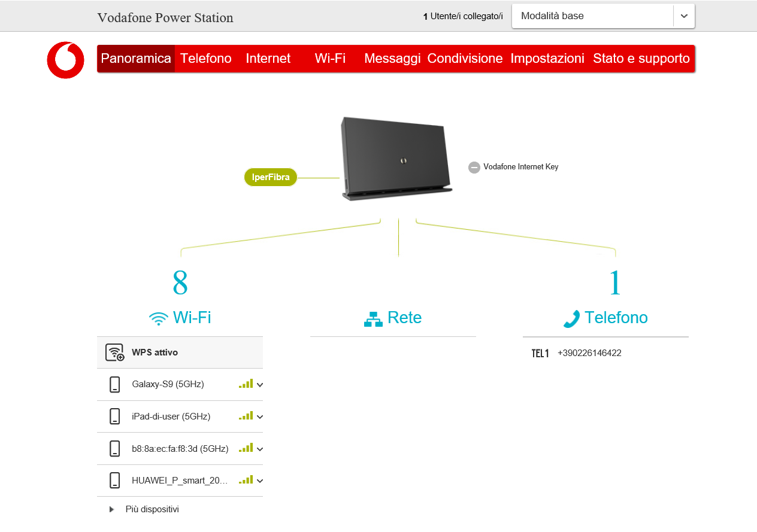Click the Vodafone Internet Key status icon
The height and width of the screenshot is (532, 757).
474,168
